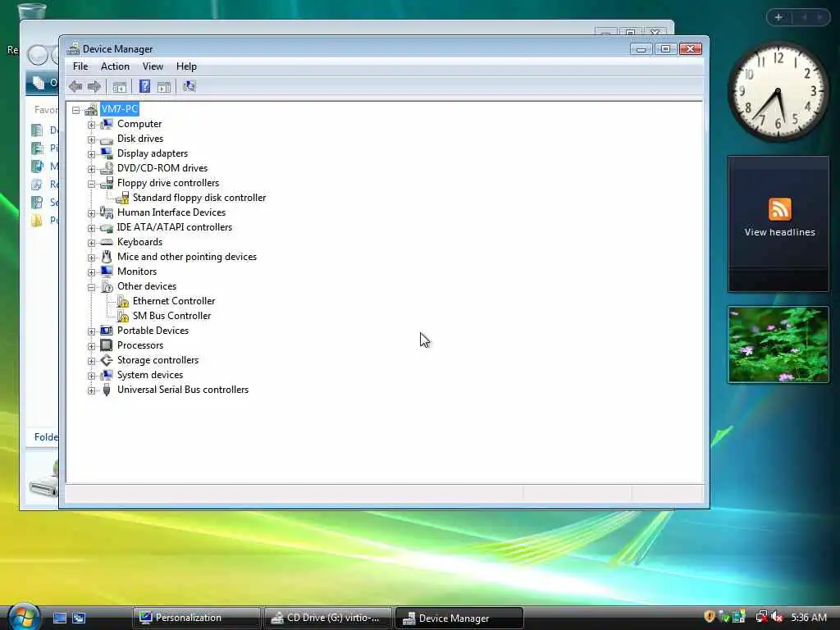Expand the System devices node
Image resolution: width=840 pixels, height=630 pixels.
pos(92,376)
